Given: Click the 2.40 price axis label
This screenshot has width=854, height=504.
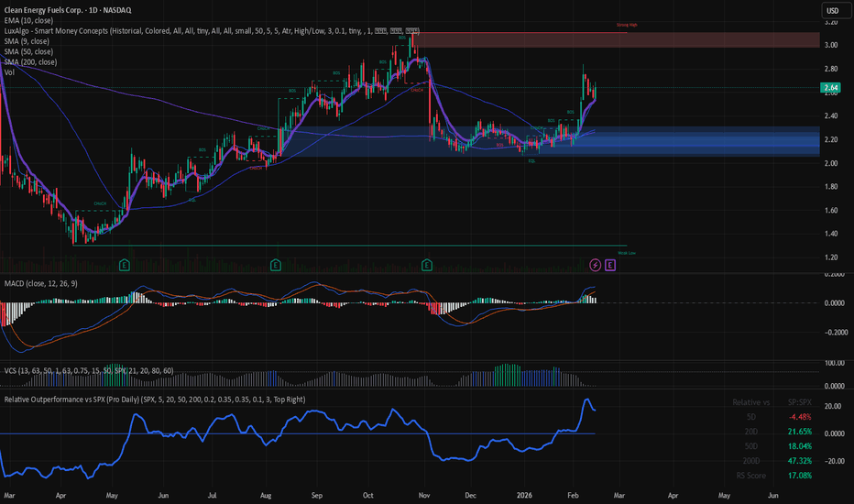Looking at the screenshot, I should coord(830,115).
